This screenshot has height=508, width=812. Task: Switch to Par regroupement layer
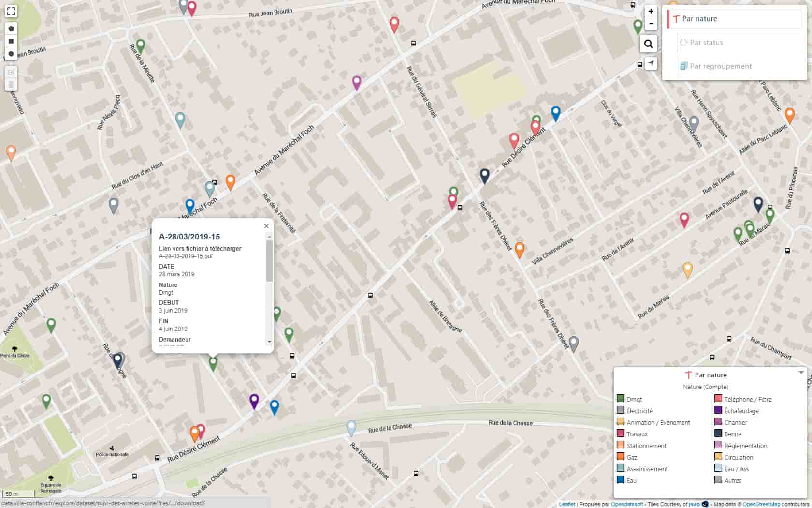click(720, 66)
